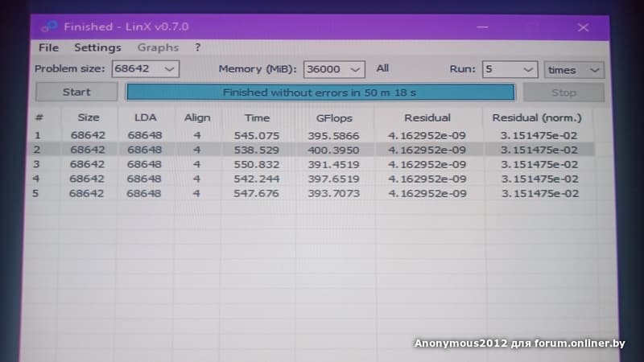Select time value 550.832

[x=256, y=165]
